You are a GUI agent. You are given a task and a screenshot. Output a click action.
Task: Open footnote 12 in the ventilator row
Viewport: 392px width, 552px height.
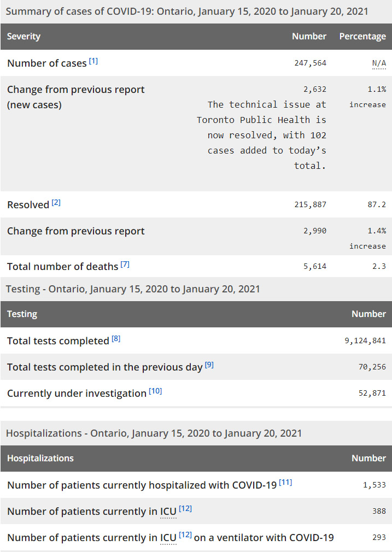[x=185, y=535]
